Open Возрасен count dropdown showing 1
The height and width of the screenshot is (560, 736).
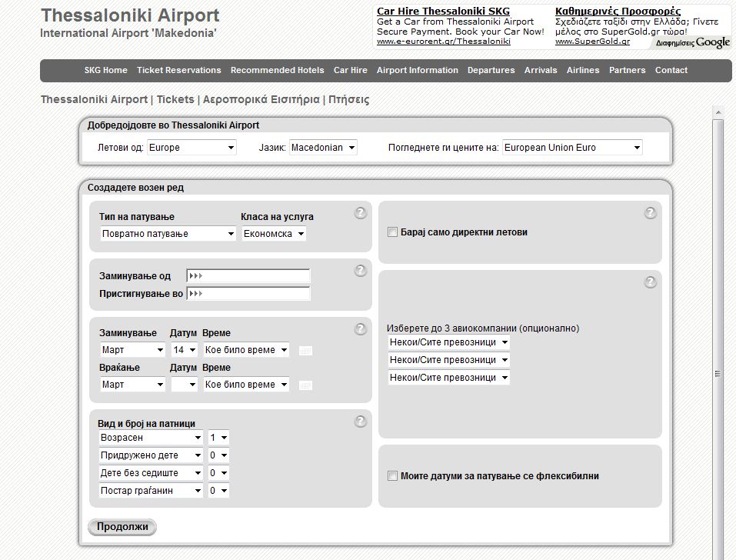(x=218, y=438)
